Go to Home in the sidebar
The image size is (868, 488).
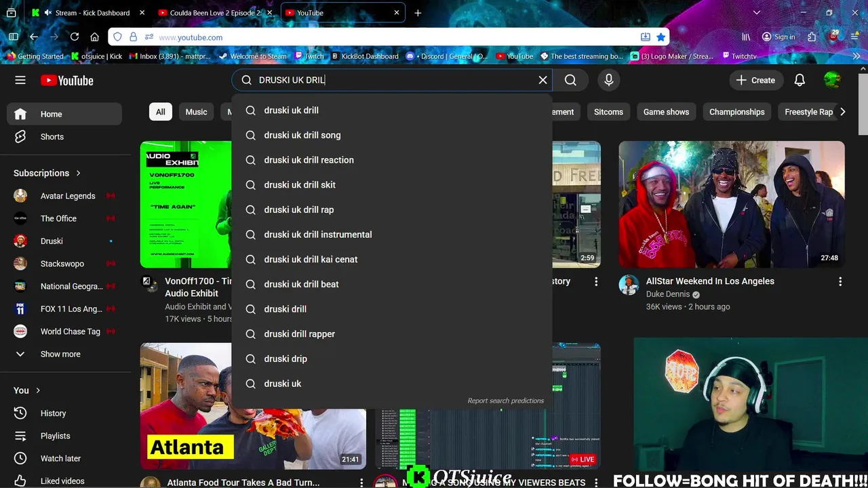(x=64, y=114)
